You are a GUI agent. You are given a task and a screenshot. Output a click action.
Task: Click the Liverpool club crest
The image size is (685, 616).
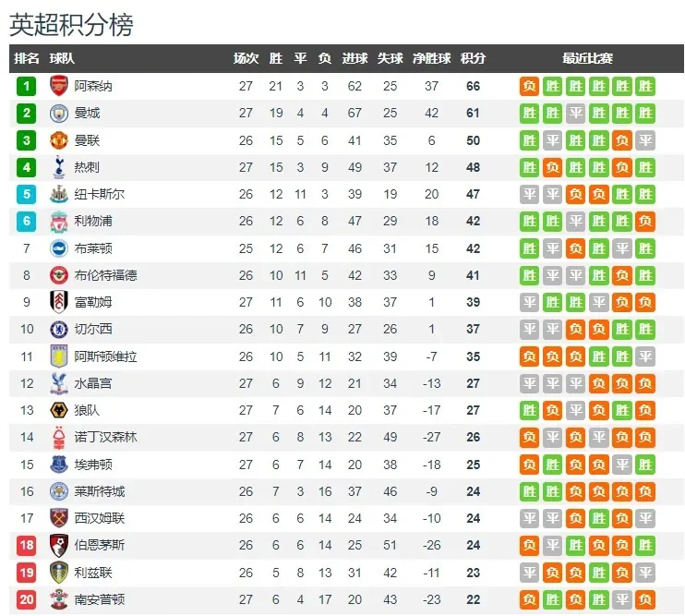[x=58, y=221]
